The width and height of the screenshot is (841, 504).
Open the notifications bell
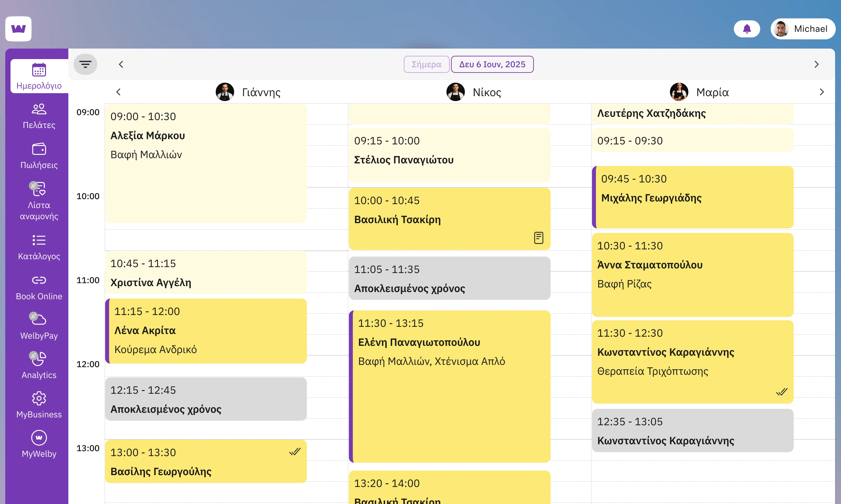[746, 29]
